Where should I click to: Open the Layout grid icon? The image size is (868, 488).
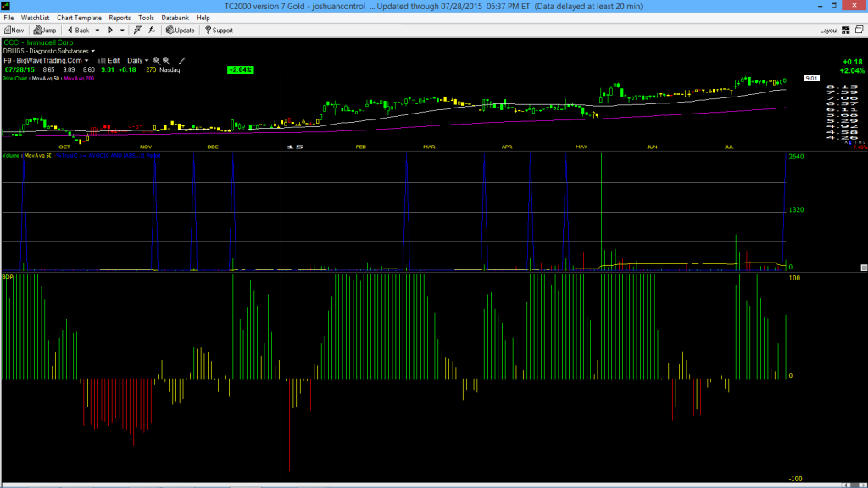click(x=845, y=30)
